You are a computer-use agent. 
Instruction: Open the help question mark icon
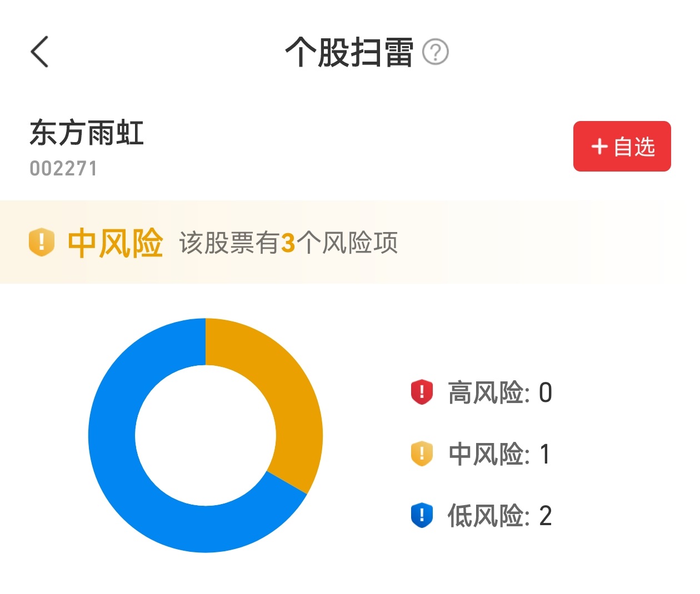pos(436,52)
